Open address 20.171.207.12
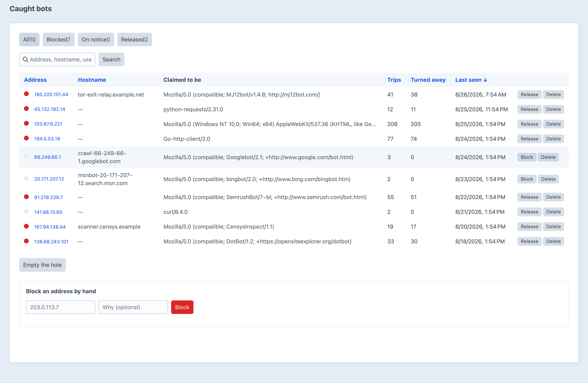 point(49,179)
